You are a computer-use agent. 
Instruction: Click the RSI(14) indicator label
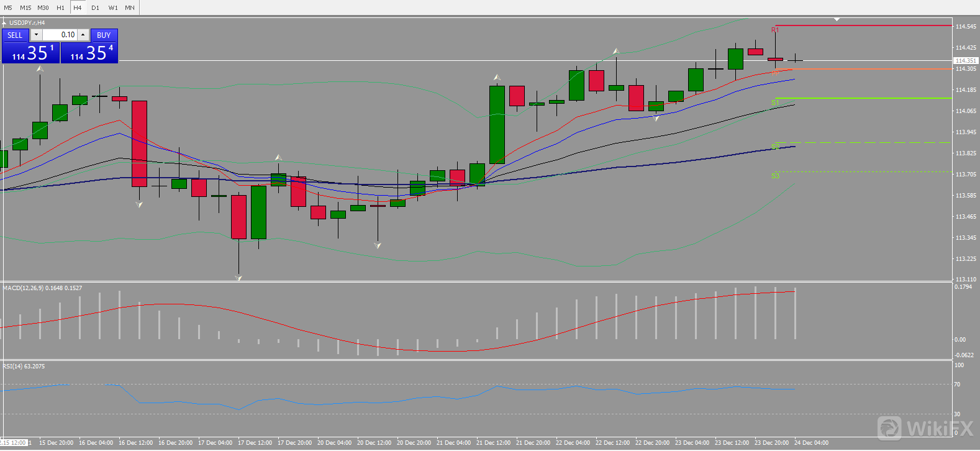pos(24,367)
